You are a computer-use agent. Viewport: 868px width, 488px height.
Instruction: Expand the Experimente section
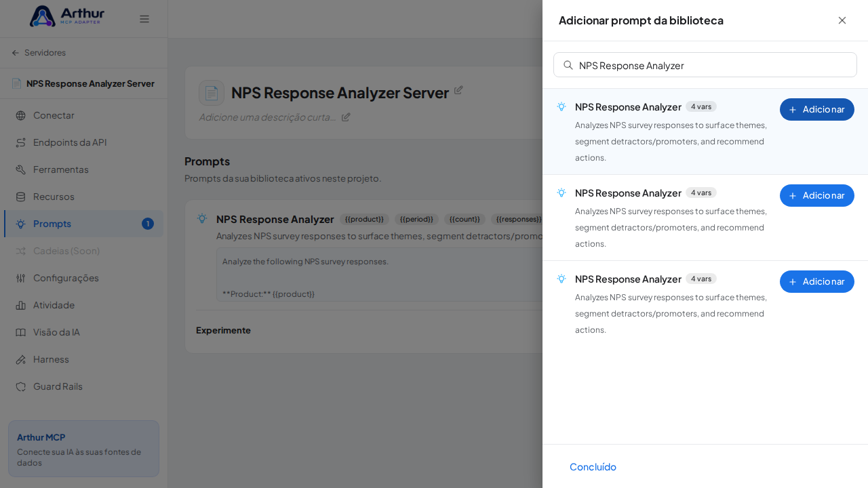pyautogui.click(x=223, y=330)
